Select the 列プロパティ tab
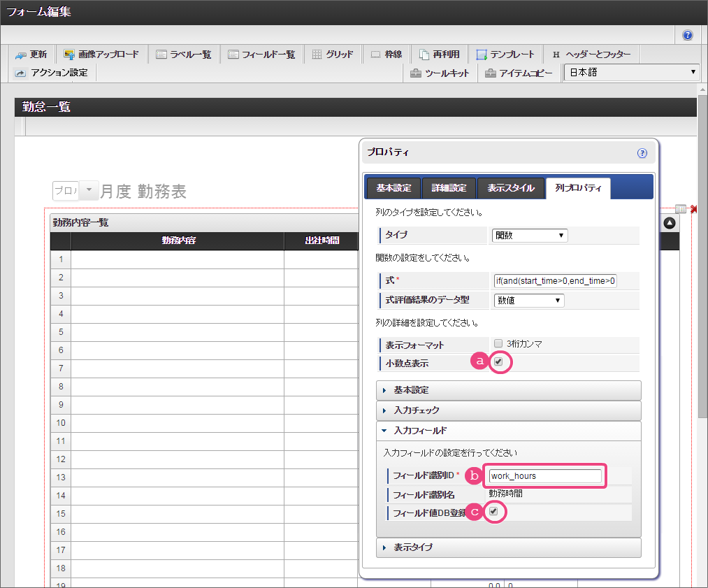 578,188
